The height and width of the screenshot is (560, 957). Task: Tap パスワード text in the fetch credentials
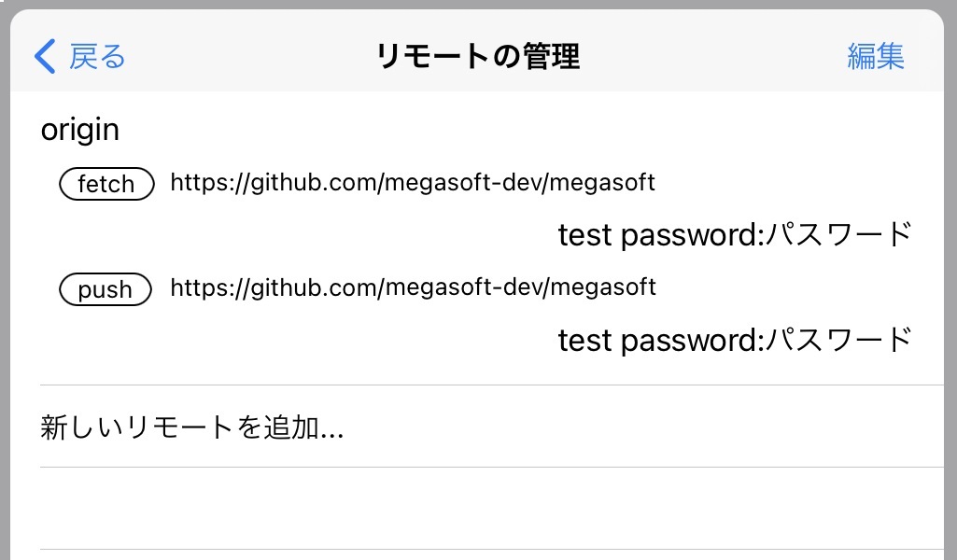(839, 234)
